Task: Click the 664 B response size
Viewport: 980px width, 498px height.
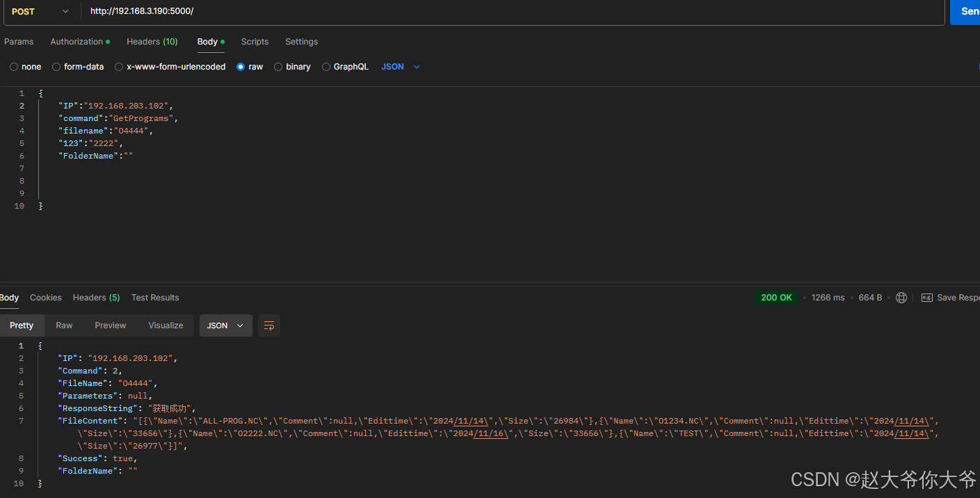Action: 870,298
